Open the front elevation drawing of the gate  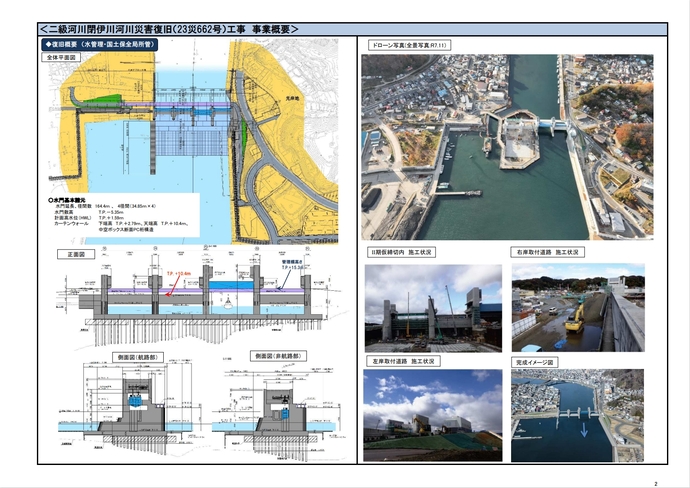(202, 297)
